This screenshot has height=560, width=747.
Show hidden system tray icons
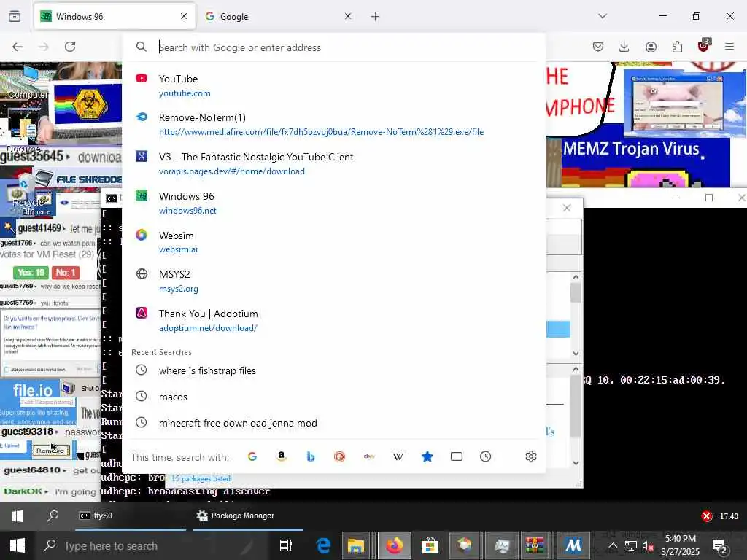pos(613,546)
